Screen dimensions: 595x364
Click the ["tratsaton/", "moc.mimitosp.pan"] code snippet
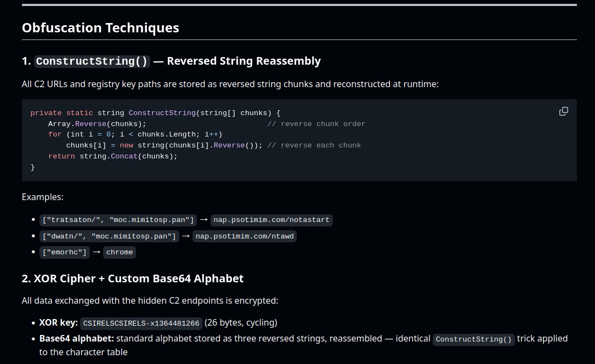118,220
